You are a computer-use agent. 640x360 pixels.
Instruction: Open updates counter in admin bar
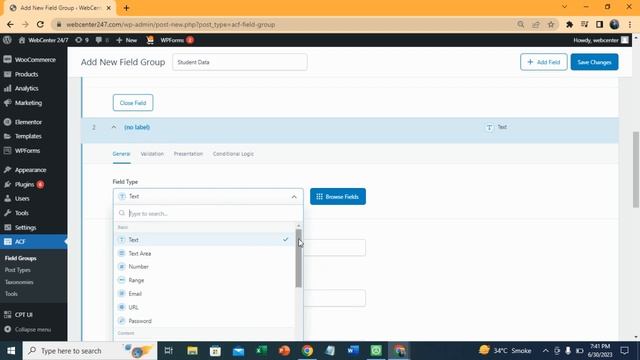tap(82, 40)
